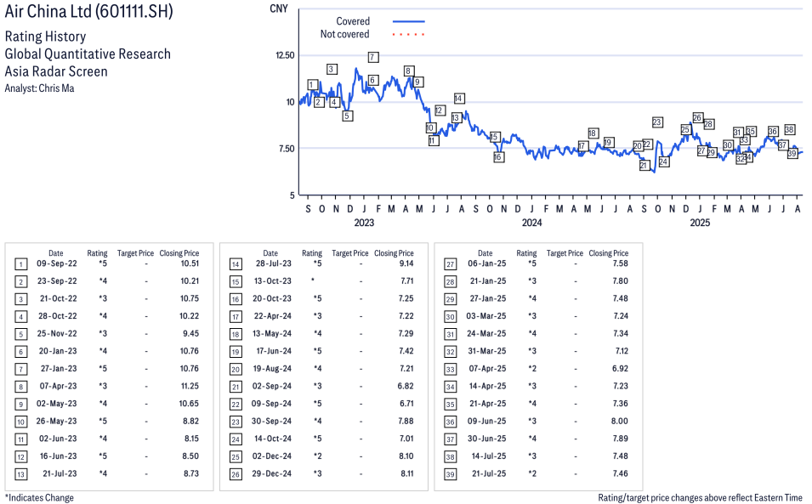Viewport: 812px width, 504px height.
Task: Click the date cell '22-Apr-24'
Action: 272,316
